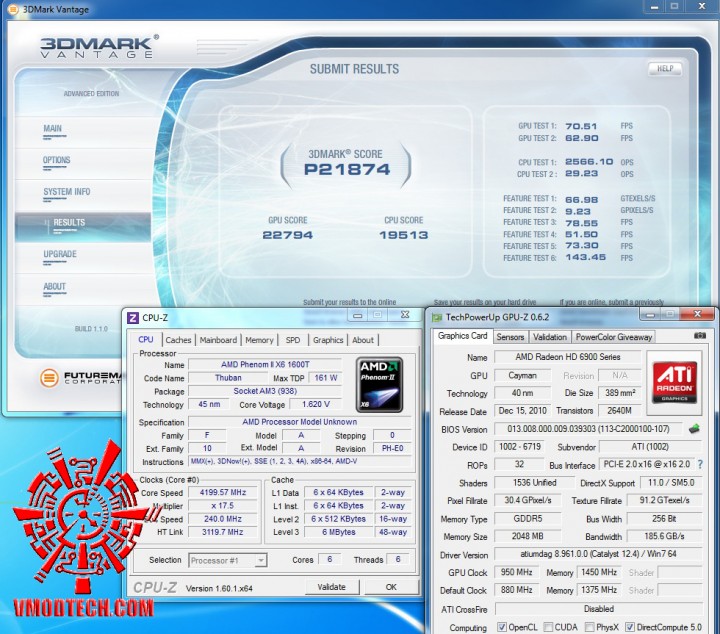Open the PowerColor Giveaway tab
The width and height of the screenshot is (720, 634).
(613, 337)
